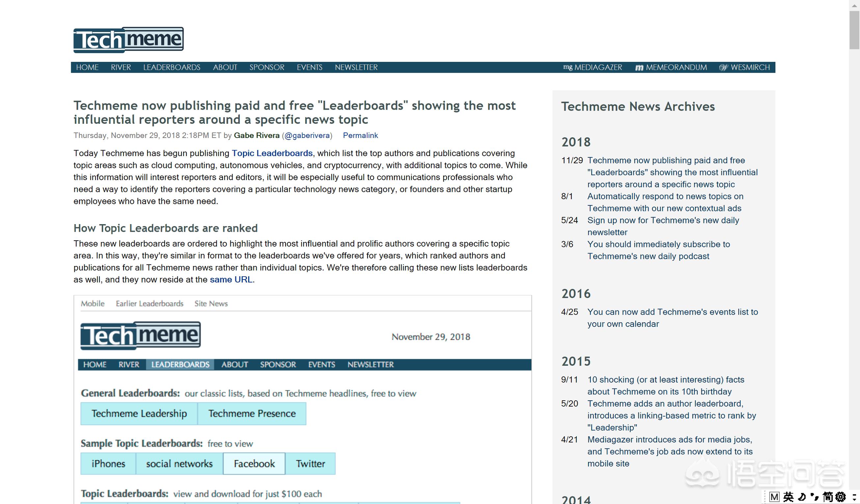This screenshot has width=860, height=504.
Task: Toggle the IME 简 simplified/traditional switch
Action: coord(828,497)
